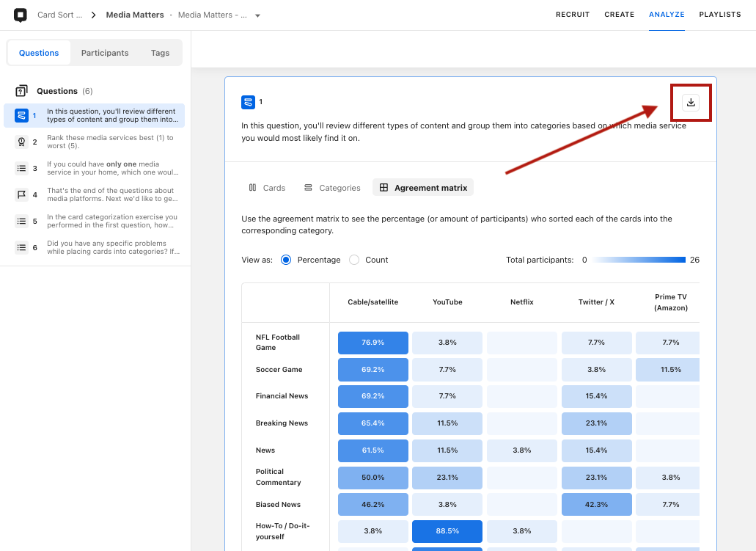Click the 76.9% NFL Football Game cell

click(x=373, y=343)
